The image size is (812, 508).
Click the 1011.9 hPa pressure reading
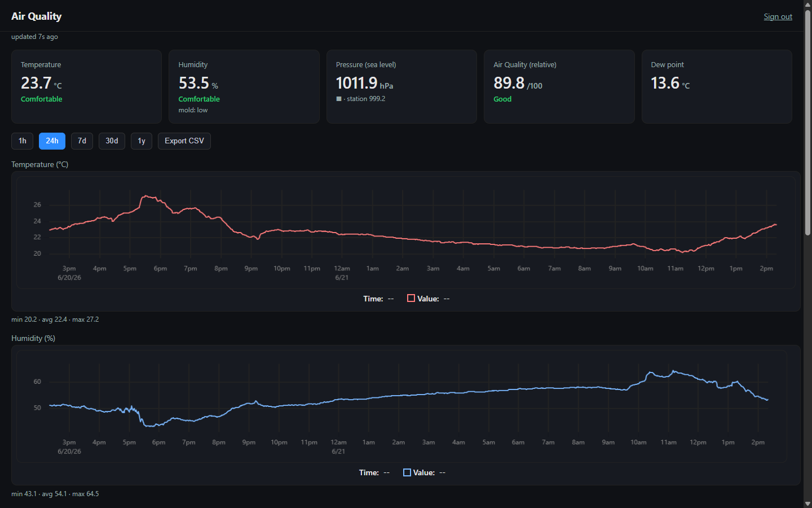(364, 83)
